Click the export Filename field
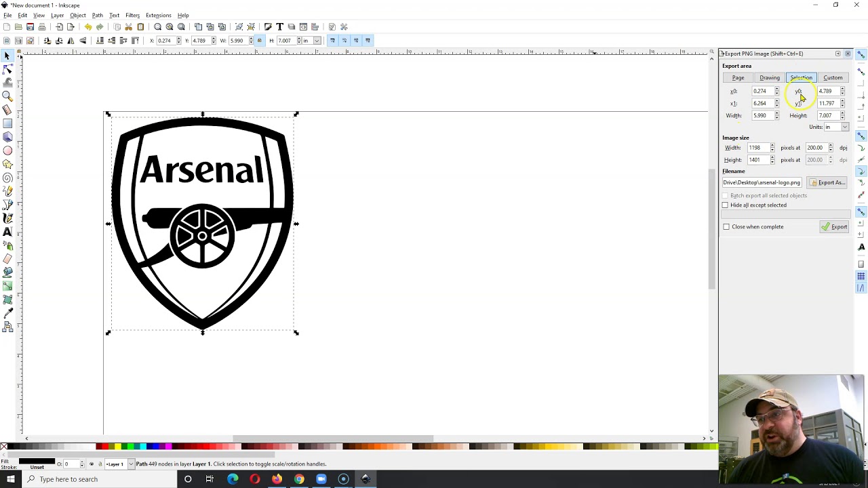 coord(762,182)
